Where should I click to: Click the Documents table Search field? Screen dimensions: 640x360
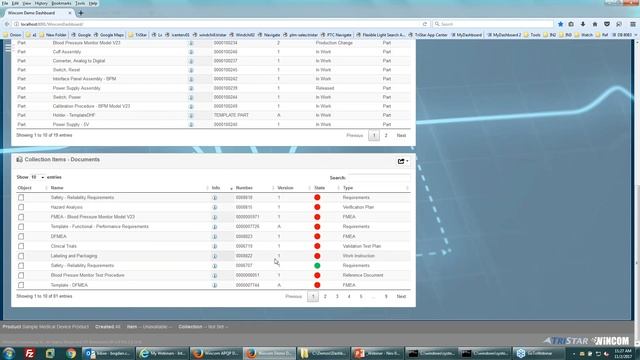click(x=379, y=178)
